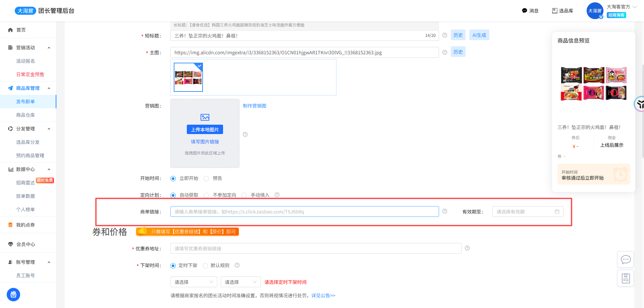Click the AI生成 button

pyautogui.click(x=479, y=35)
